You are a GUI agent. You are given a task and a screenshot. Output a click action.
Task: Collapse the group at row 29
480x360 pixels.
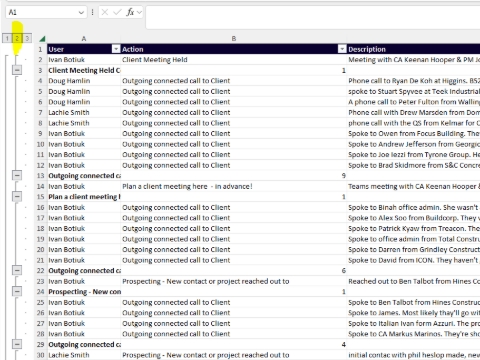click(17, 344)
